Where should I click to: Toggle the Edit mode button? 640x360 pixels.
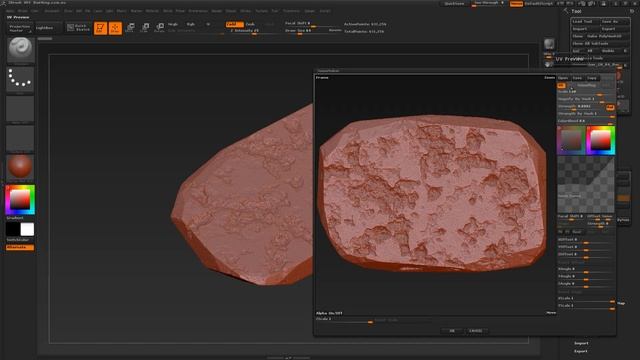pyautogui.click(x=100, y=28)
